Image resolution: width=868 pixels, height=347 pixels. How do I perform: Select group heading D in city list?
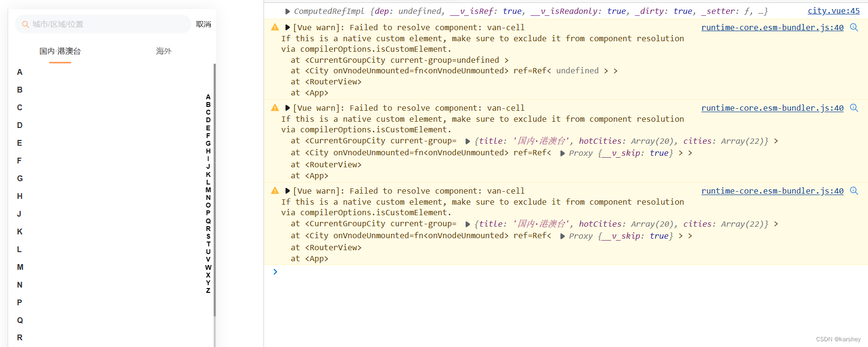(20, 125)
